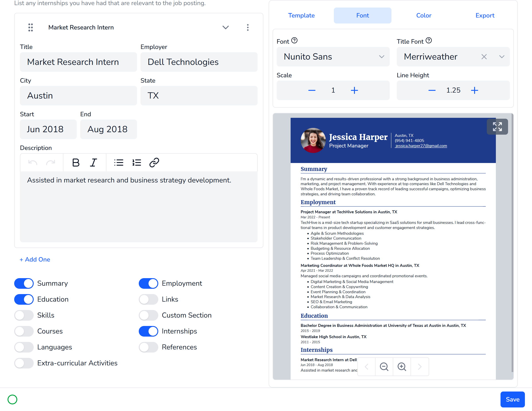
Task: Turn off the Summary section toggle
Action: [x=24, y=283]
